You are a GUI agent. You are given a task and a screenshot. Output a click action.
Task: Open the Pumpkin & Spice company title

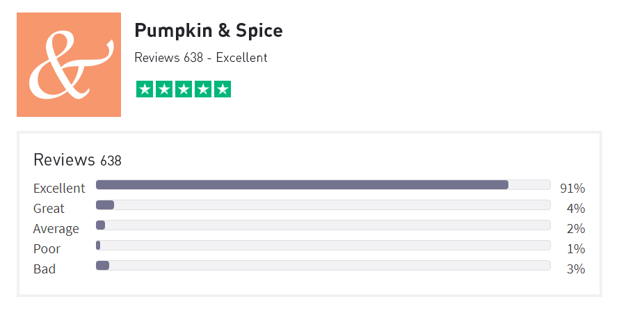pos(209,31)
